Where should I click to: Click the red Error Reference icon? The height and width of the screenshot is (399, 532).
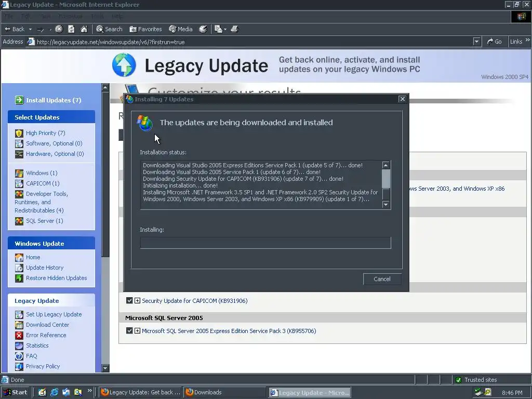[19, 335]
